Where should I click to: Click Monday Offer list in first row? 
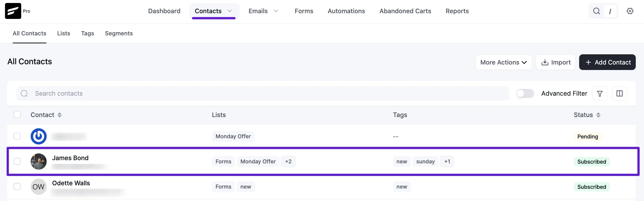click(x=233, y=136)
